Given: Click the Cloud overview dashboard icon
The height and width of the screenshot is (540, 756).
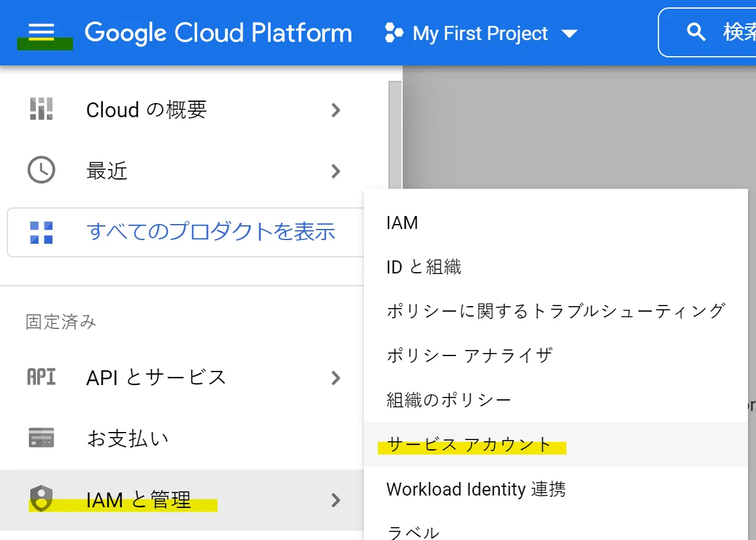Looking at the screenshot, I should (41, 110).
